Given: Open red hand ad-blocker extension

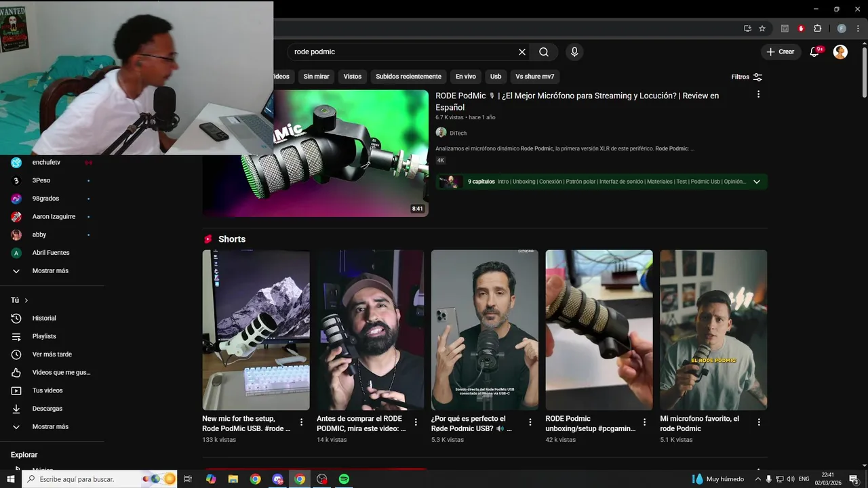Looking at the screenshot, I should coord(801,28).
